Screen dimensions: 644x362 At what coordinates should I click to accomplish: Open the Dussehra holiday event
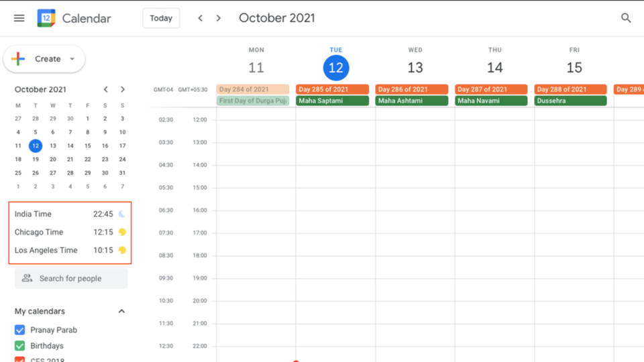point(570,101)
